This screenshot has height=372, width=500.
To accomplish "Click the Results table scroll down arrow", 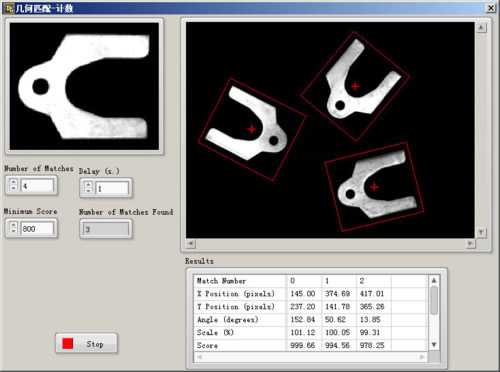I will tap(434, 345).
